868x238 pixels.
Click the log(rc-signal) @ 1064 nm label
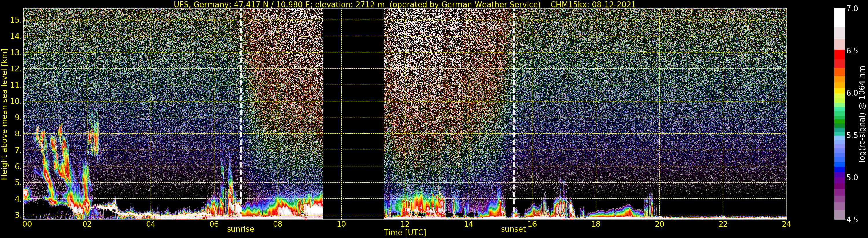tap(862, 114)
